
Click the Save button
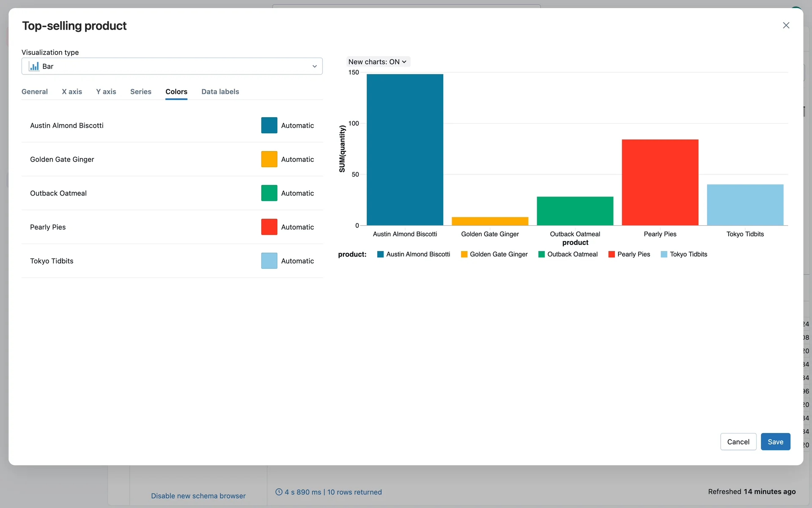(x=775, y=442)
